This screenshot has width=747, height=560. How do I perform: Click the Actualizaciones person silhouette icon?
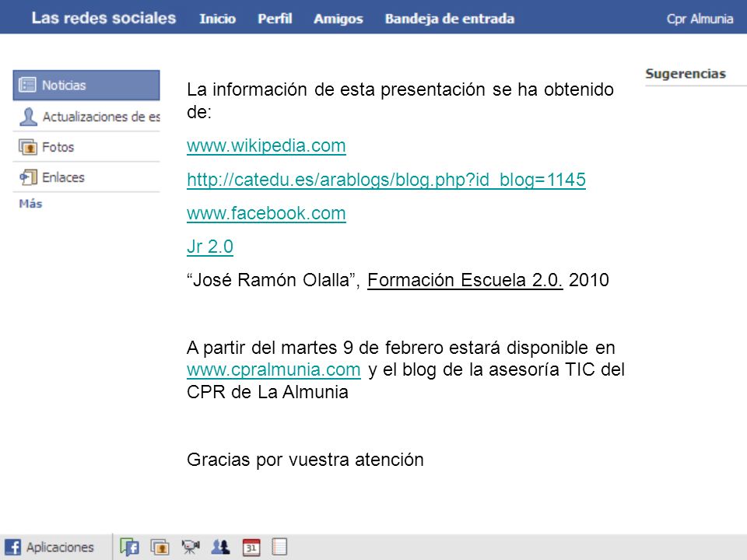coord(28,116)
